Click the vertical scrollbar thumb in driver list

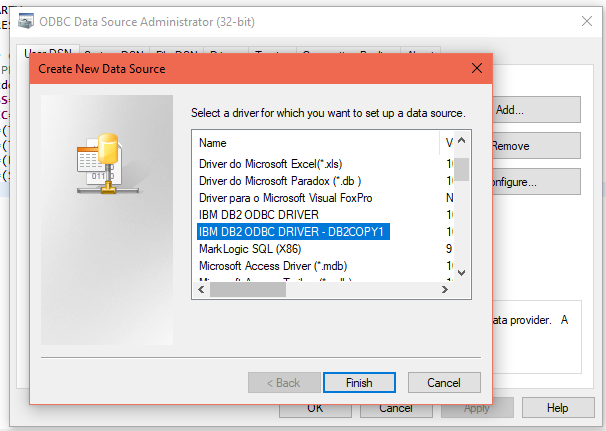[461, 169]
